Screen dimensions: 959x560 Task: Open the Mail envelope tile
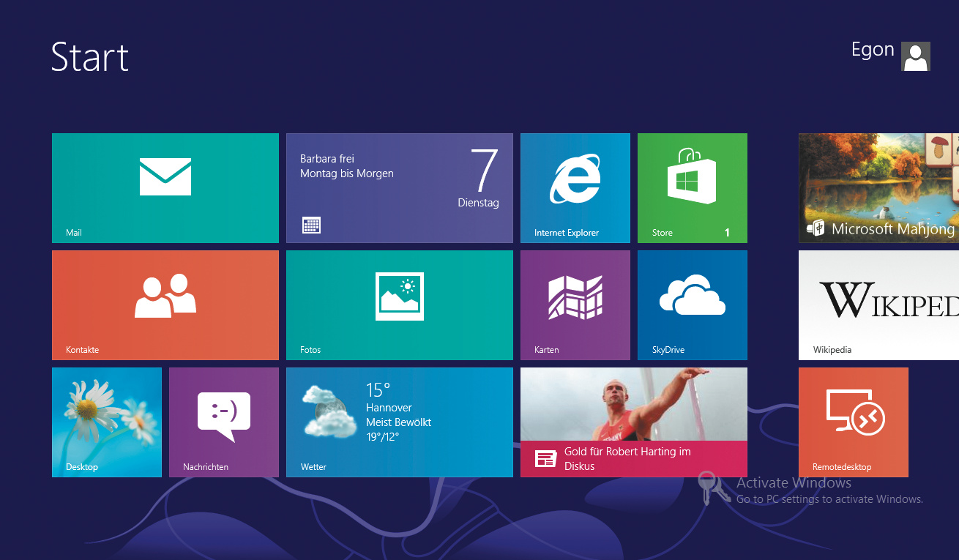(x=165, y=188)
